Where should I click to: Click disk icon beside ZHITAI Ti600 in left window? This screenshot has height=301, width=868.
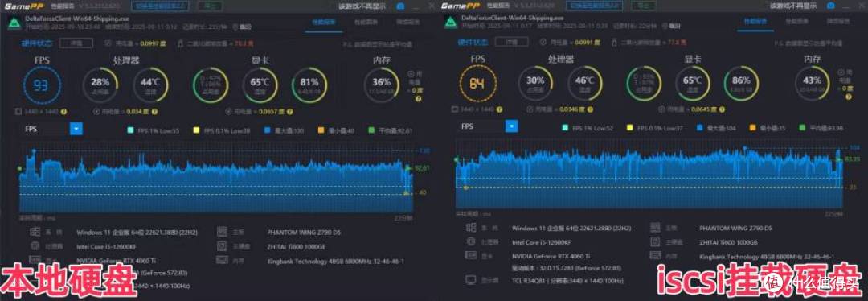coord(222,246)
